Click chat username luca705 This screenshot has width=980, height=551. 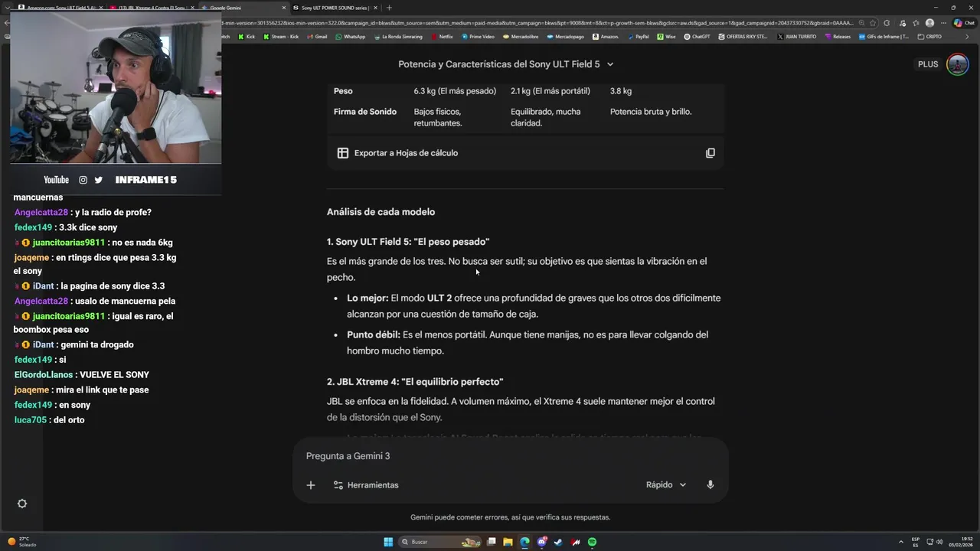point(31,420)
